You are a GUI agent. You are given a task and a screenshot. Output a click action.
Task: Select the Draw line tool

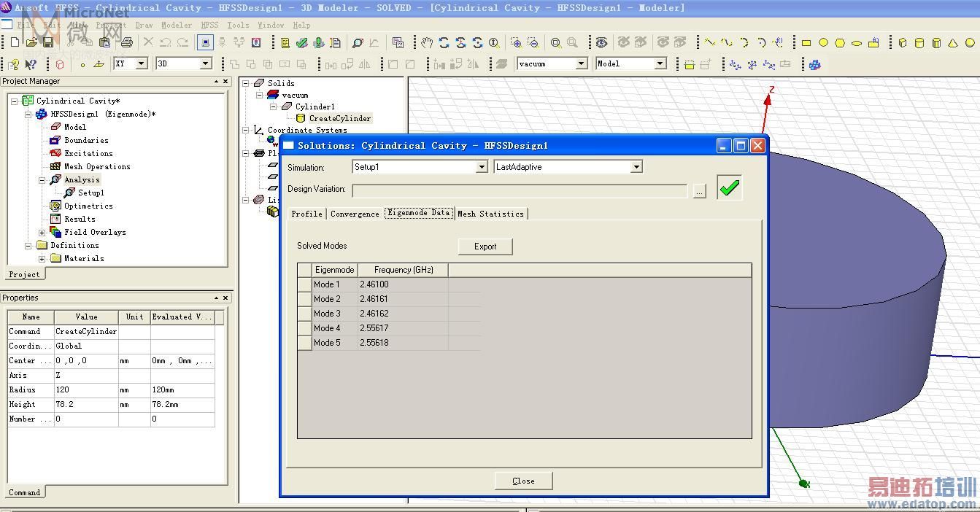pos(709,43)
